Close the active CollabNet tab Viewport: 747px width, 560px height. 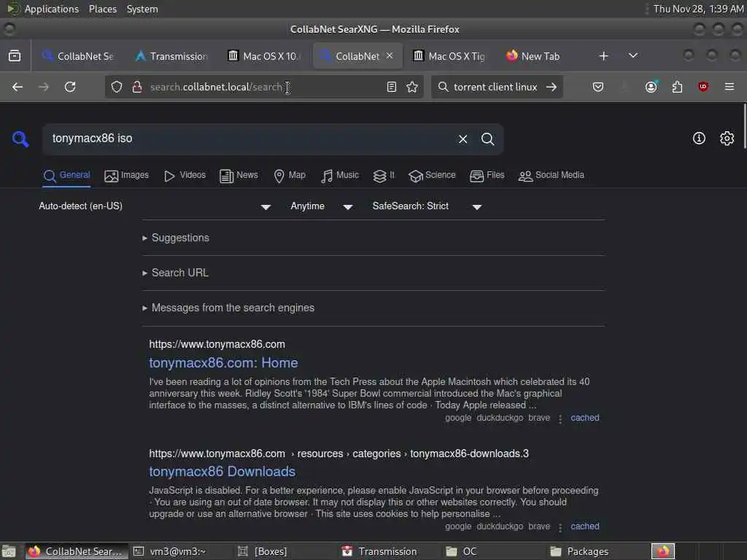tap(390, 55)
